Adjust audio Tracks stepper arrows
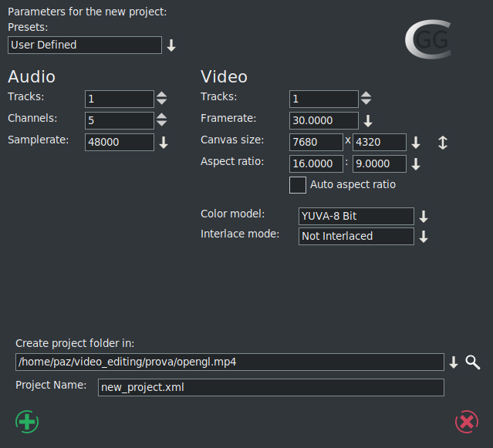 [161, 99]
